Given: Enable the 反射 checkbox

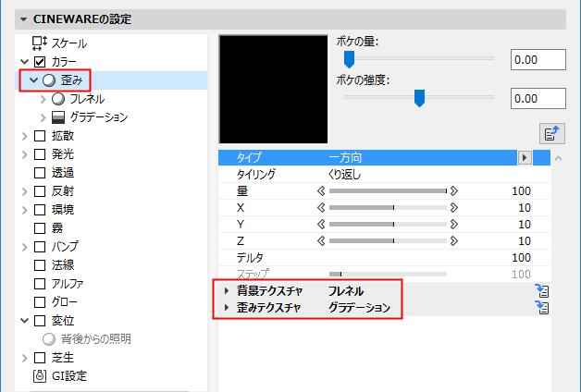Looking at the screenshot, I should tap(40, 191).
